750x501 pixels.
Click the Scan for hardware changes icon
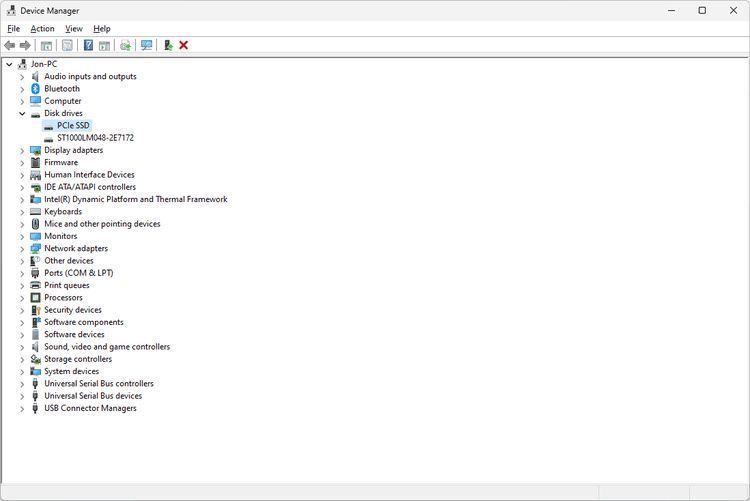tap(146, 45)
